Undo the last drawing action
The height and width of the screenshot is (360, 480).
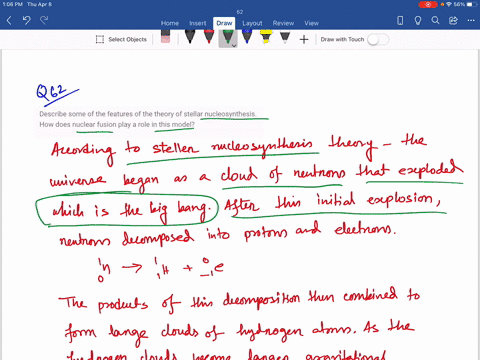tap(27, 20)
